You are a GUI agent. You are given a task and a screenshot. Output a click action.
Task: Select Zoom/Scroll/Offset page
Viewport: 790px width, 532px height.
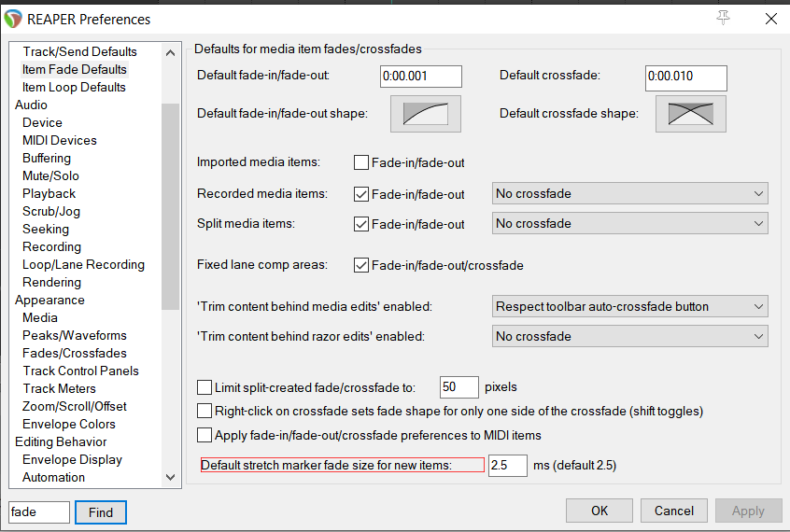coord(74,406)
